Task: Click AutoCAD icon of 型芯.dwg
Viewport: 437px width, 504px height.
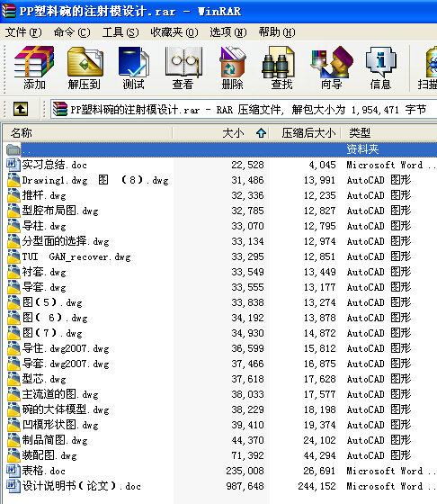Action: 13,379
